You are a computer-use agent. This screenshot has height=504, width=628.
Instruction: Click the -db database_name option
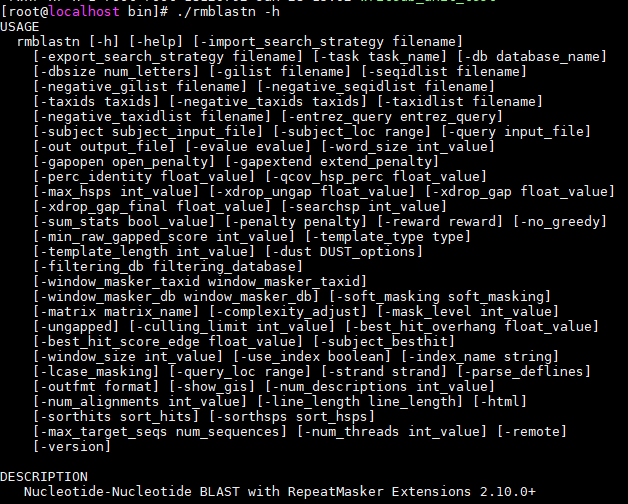532,56
